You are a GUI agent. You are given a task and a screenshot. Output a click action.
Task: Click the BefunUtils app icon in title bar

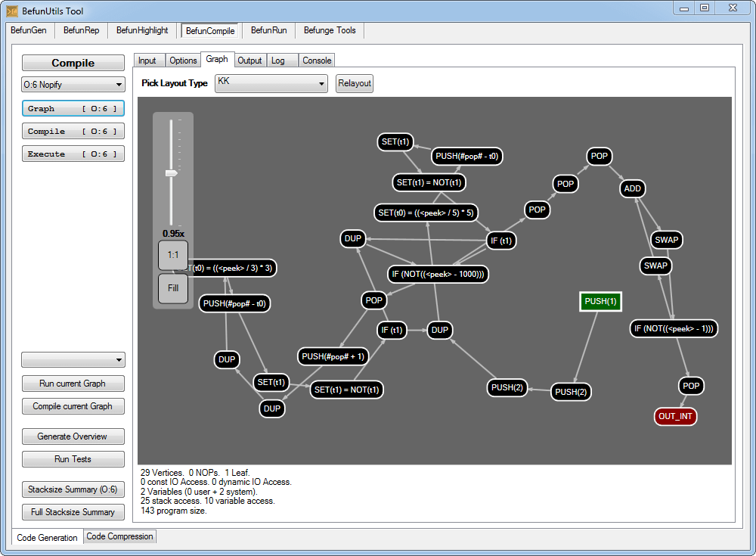13,11
